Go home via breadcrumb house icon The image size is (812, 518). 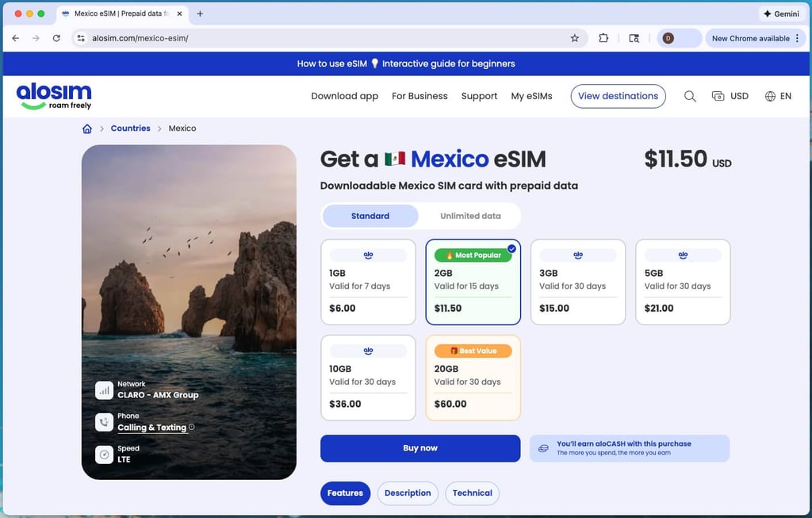click(x=87, y=129)
